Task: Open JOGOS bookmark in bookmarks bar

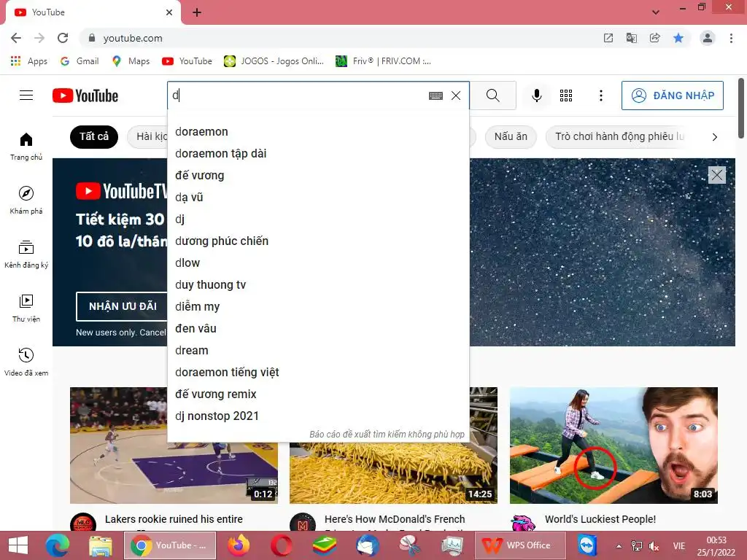Action: coord(274,61)
